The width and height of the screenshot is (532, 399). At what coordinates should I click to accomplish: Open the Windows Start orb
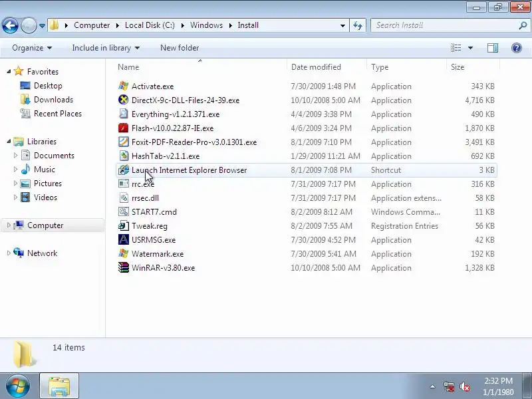pos(17,386)
